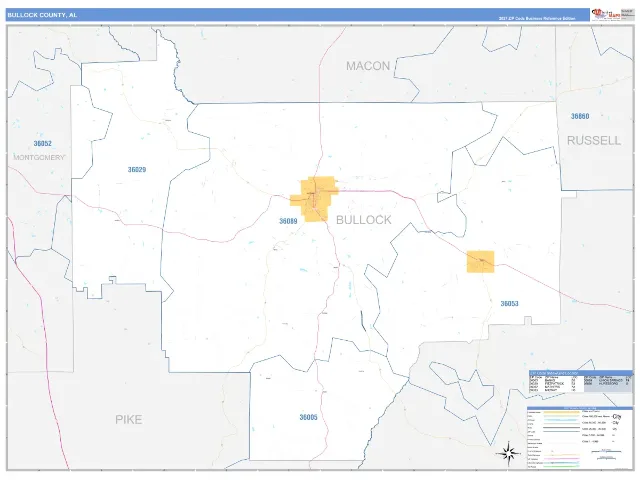This screenshot has height=480, width=640.
Task: Click the map publisher logo
Action: [x=607, y=14]
